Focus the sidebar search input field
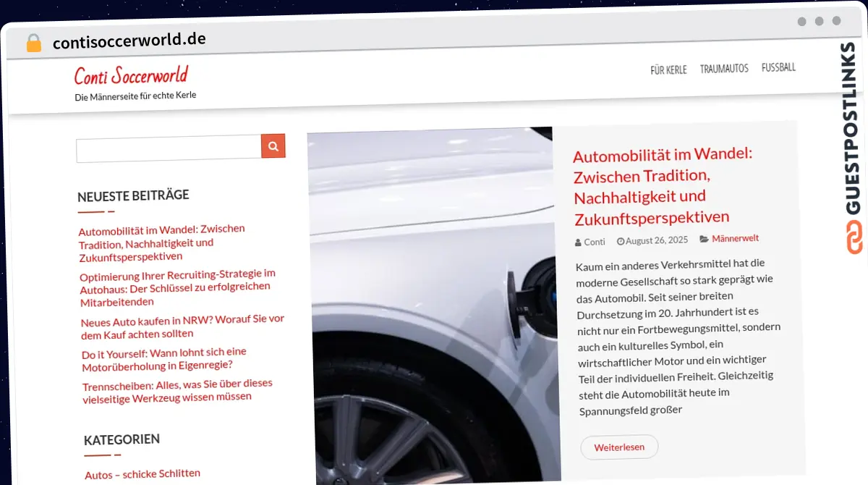 point(169,148)
